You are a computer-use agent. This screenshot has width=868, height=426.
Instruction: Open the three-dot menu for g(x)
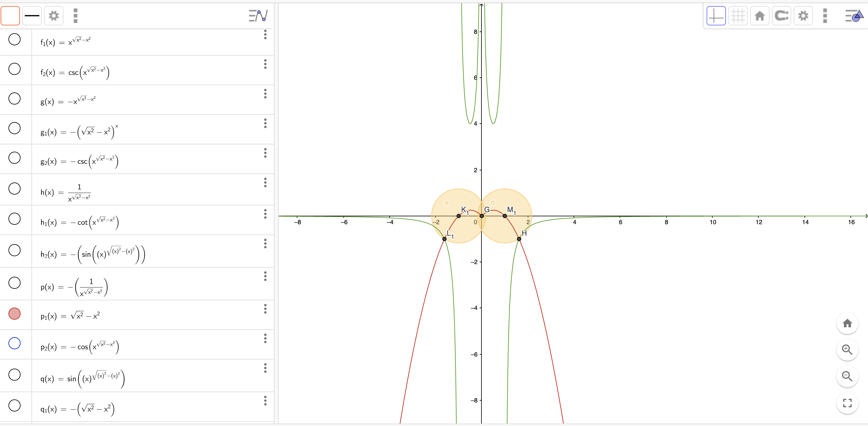266,94
